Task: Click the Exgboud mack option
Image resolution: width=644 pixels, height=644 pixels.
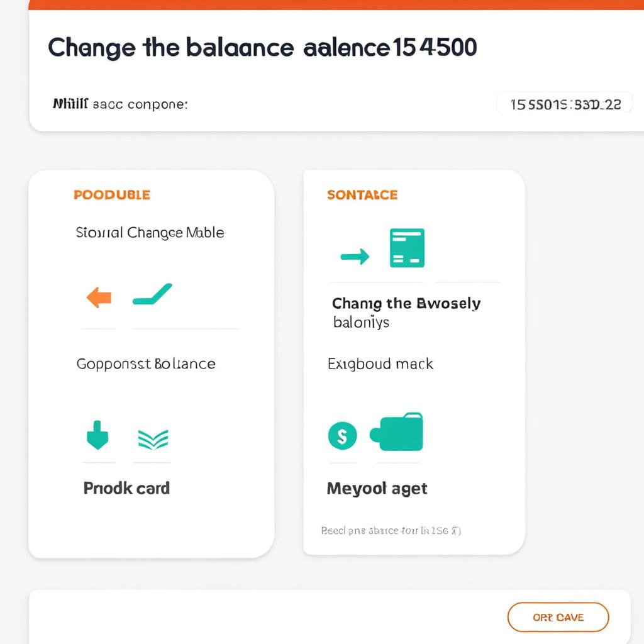Action: pyautogui.click(x=380, y=364)
